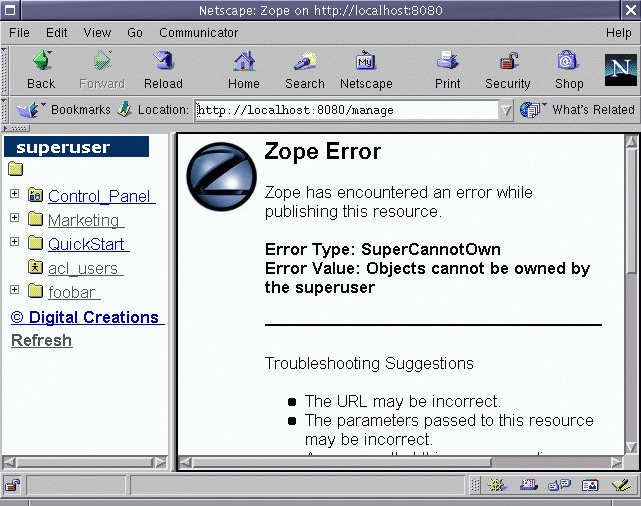The image size is (641, 506).
Task: Collapse the location toolbar grip
Action: pos(4,110)
